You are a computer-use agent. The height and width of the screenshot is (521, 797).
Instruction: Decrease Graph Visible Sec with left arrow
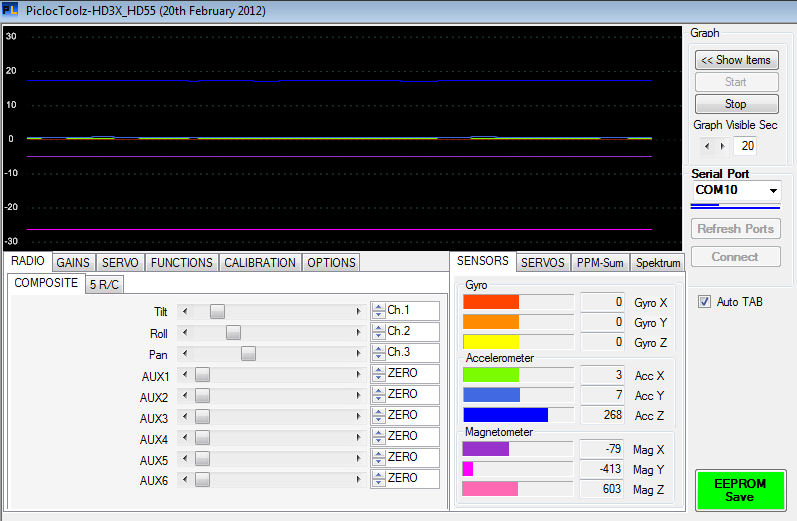pyautogui.click(x=708, y=146)
